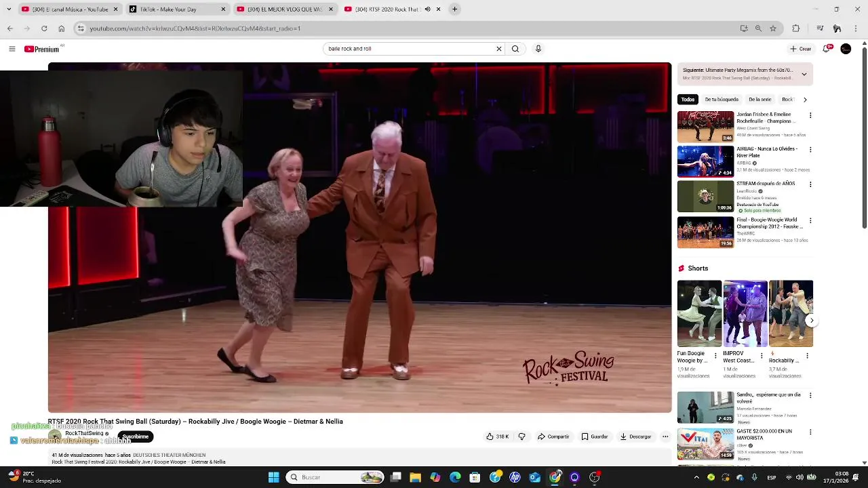
Task: Open 'IMPROV West Coast' short
Action: (745, 314)
